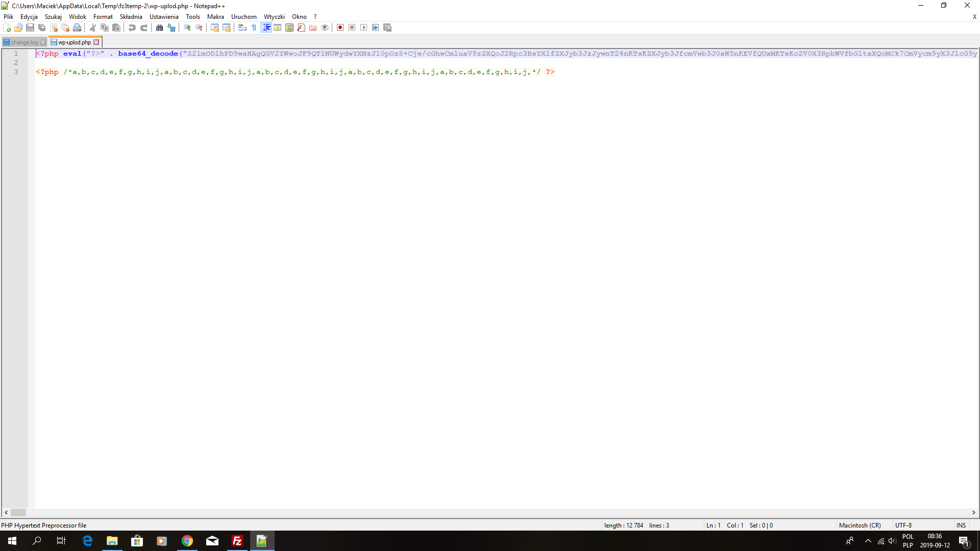Image resolution: width=980 pixels, height=551 pixels.
Task: Click the Save file toolbar icon
Action: [30, 28]
